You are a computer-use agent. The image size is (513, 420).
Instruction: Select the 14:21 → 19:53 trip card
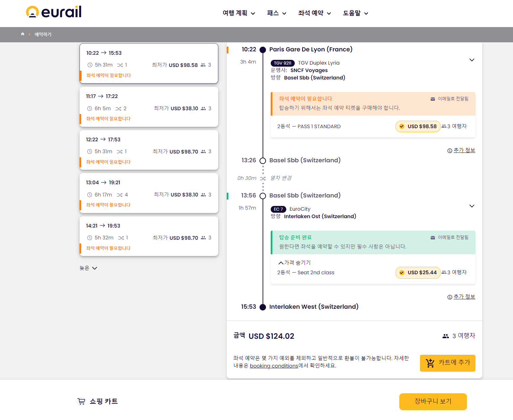[149, 236]
